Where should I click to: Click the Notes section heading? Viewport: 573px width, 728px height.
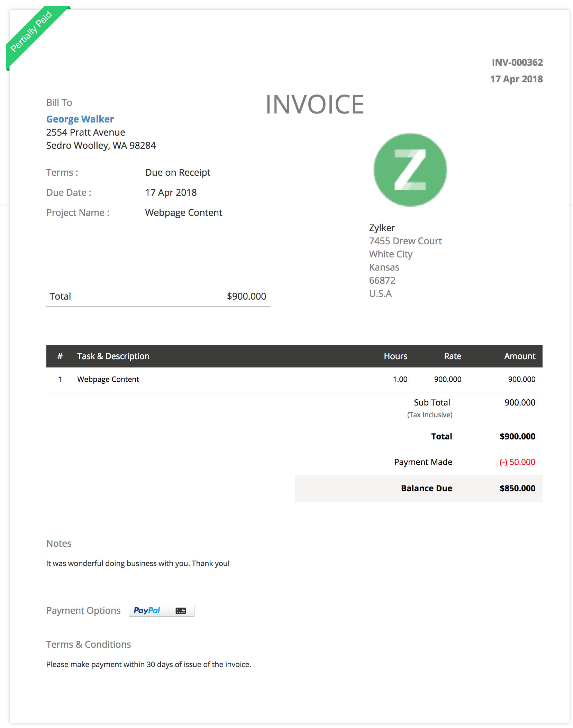pyautogui.click(x=58, y=543)
